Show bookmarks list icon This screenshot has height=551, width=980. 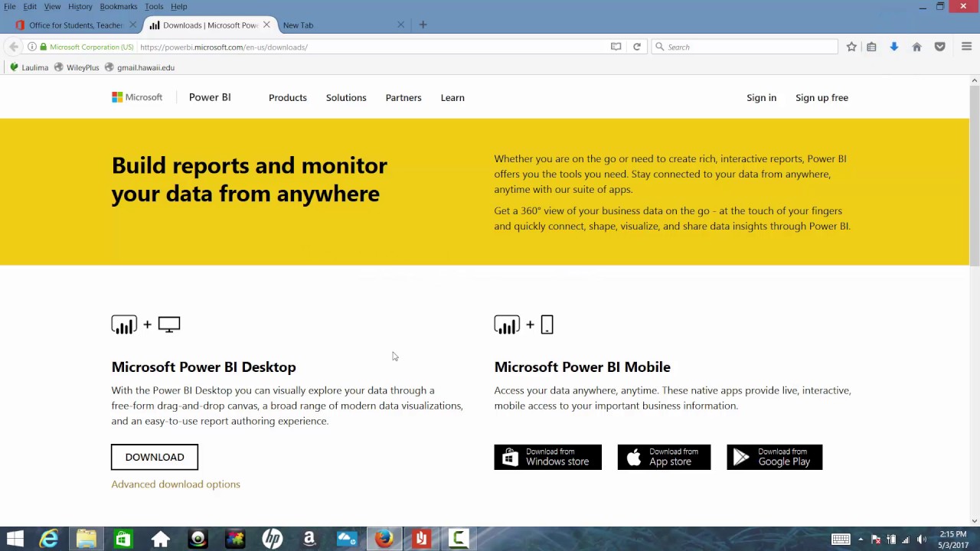click(x=871, y=47)
